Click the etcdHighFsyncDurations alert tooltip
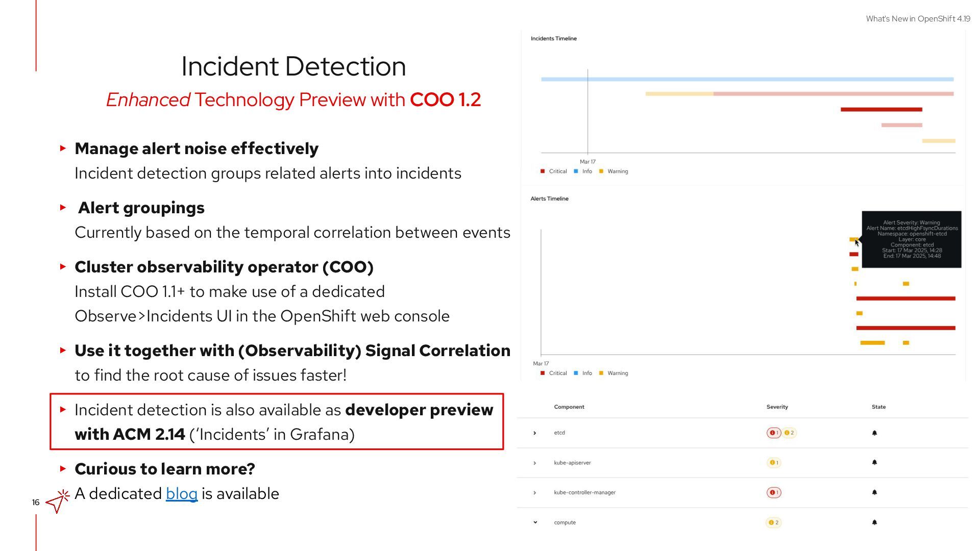 pyautogui.click(x=912, y=239)
